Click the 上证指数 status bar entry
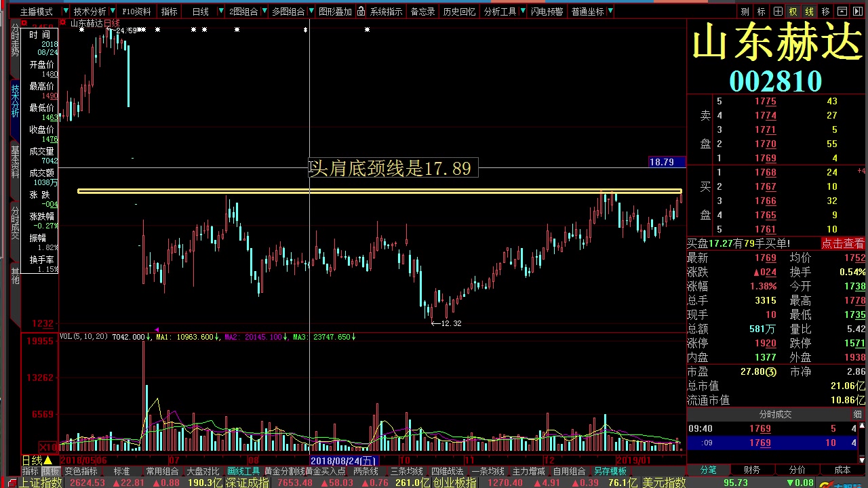 (x=41, y=483)
